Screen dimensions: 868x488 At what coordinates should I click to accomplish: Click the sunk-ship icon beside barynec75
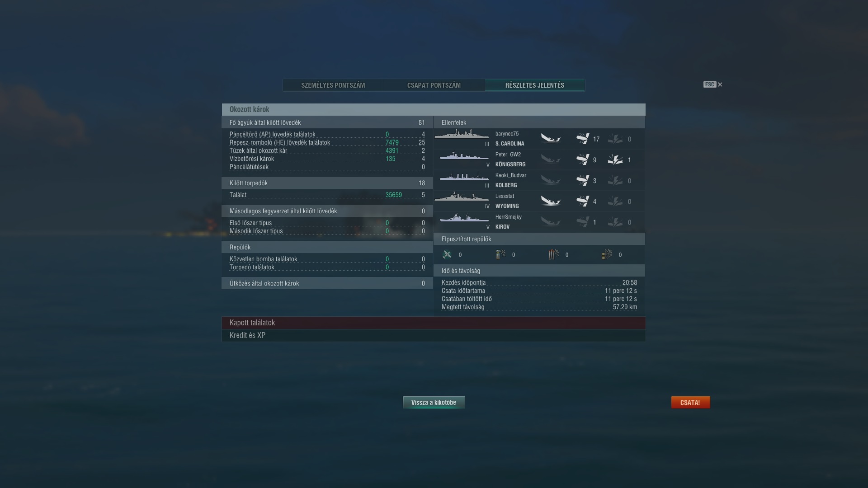tap(551, 138)
